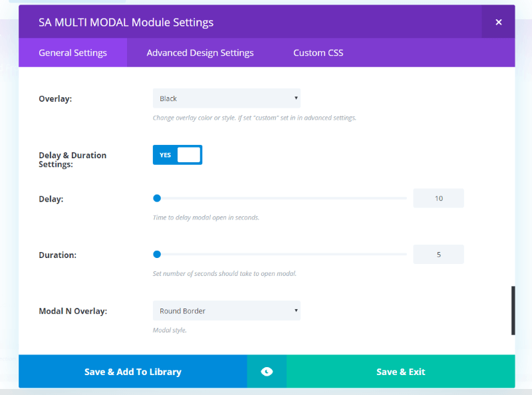Click the Duration slider track middle
Screen dimensions: 532x395
280,254
